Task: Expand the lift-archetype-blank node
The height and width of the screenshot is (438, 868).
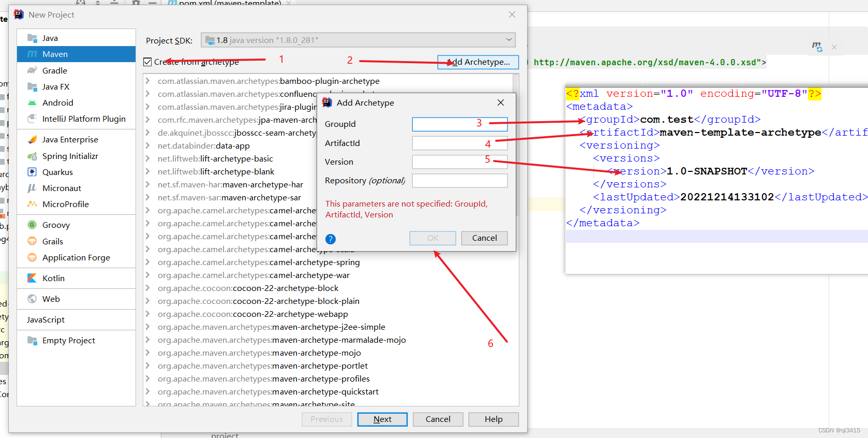Action: pyautogui.click(x=148, y=171)
